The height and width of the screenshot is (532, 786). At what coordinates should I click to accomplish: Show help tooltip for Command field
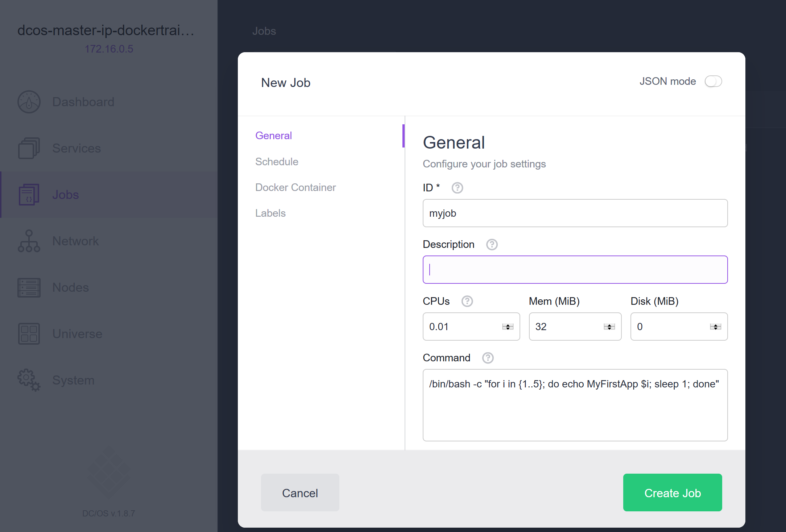tap(488, 358)
